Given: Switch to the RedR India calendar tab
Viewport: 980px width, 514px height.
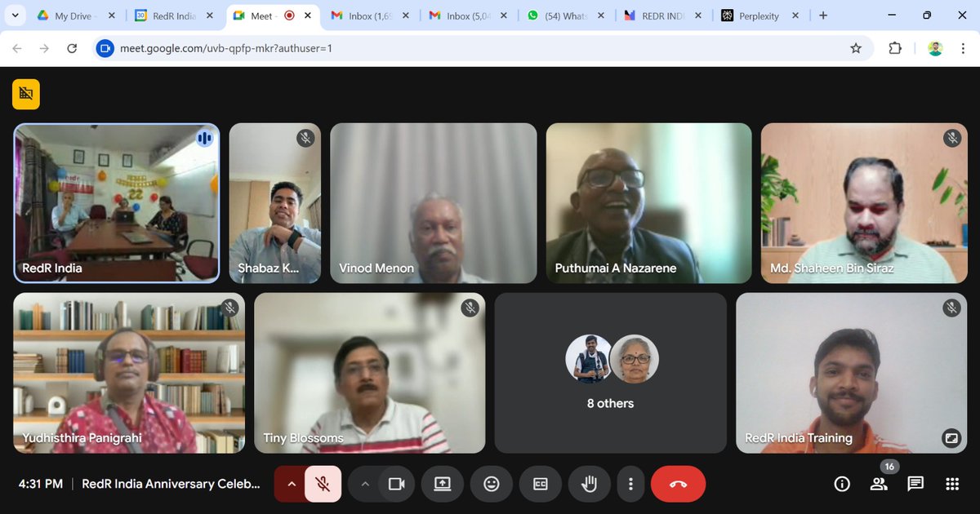Looking at the screenshot, I should [x=173, y=16].
